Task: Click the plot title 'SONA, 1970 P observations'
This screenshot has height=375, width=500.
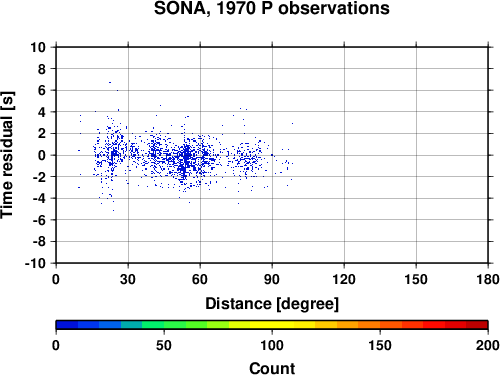Action: pos(271,8)
